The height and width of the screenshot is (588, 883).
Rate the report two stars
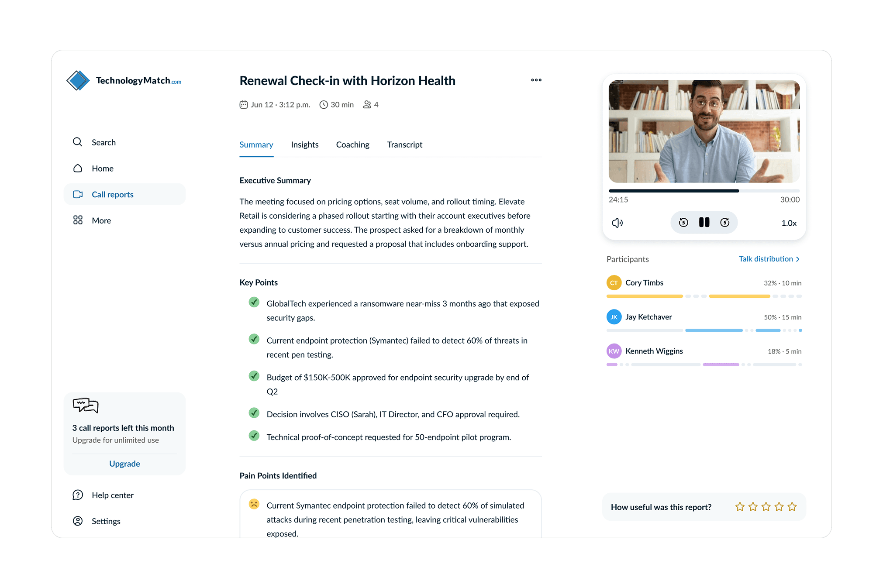tap(753, 507)
